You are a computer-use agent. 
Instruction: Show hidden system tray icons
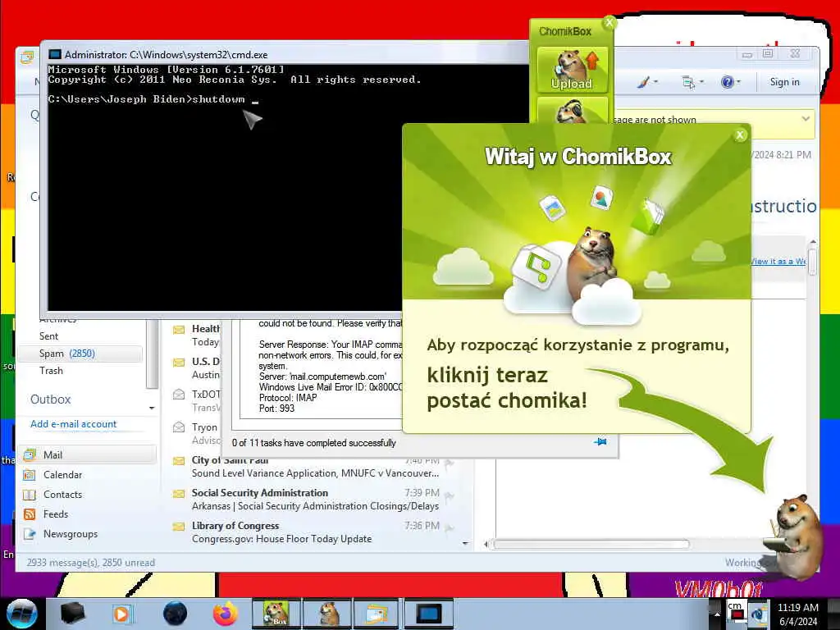716,614
